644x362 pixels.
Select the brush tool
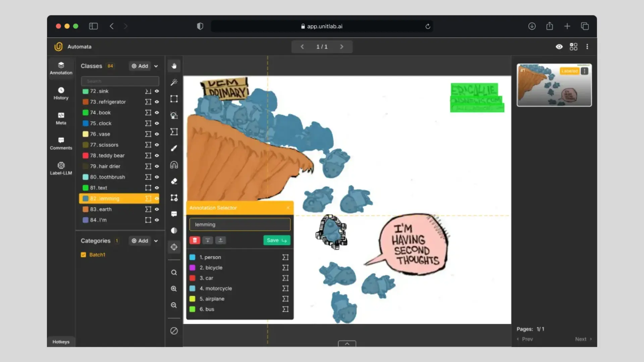click(174, 148)
